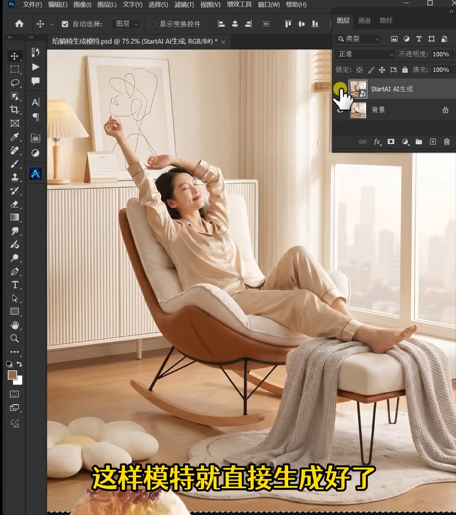Open the StartAI plugin panel icon
This screenshot has width=456, height=515.
(x=35, y=173)
